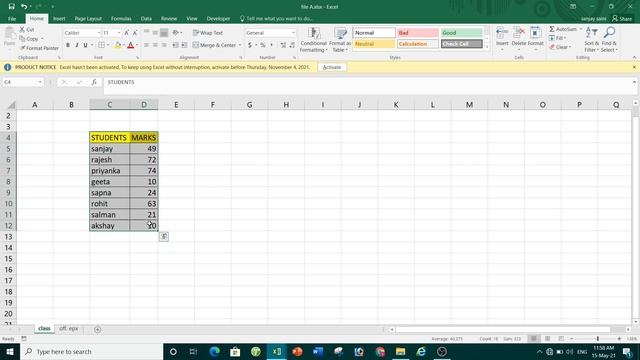Switch to the 'off. epx' sheet tab
The image size is (640, 360).
click(69, 329)
